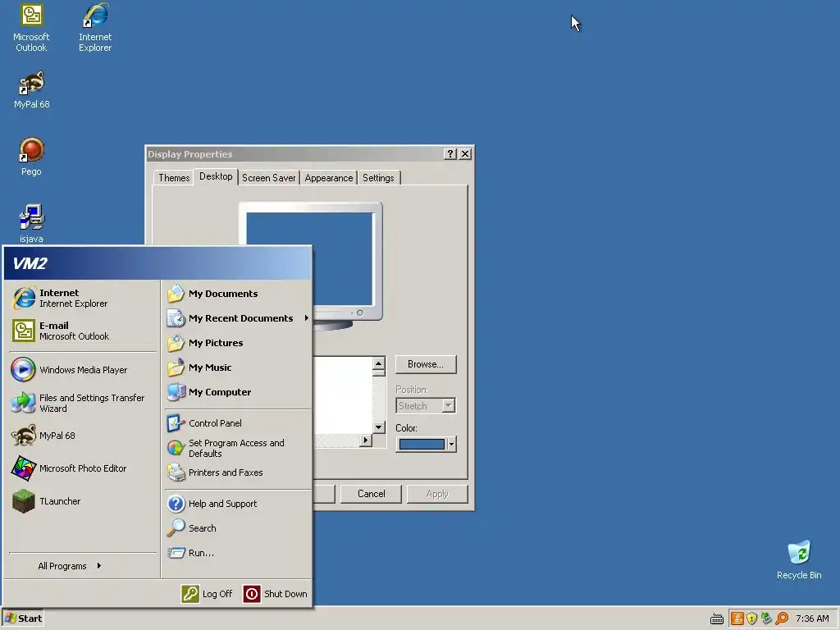Screen dimensions: 840x630
Task: Switch to the Screen Saver tab
Action: tap(268, 178)
